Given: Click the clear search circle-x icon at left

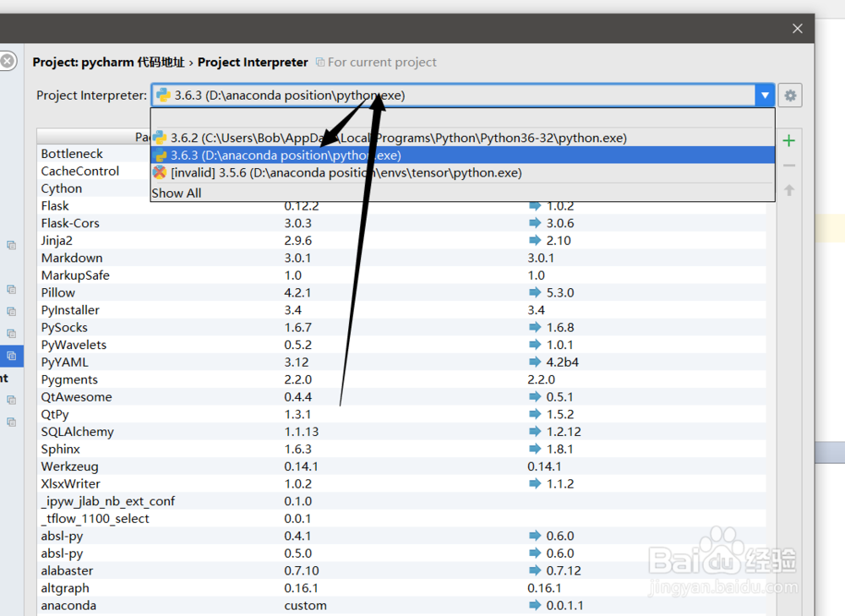Looking at the screenshot, I should 8,61.
